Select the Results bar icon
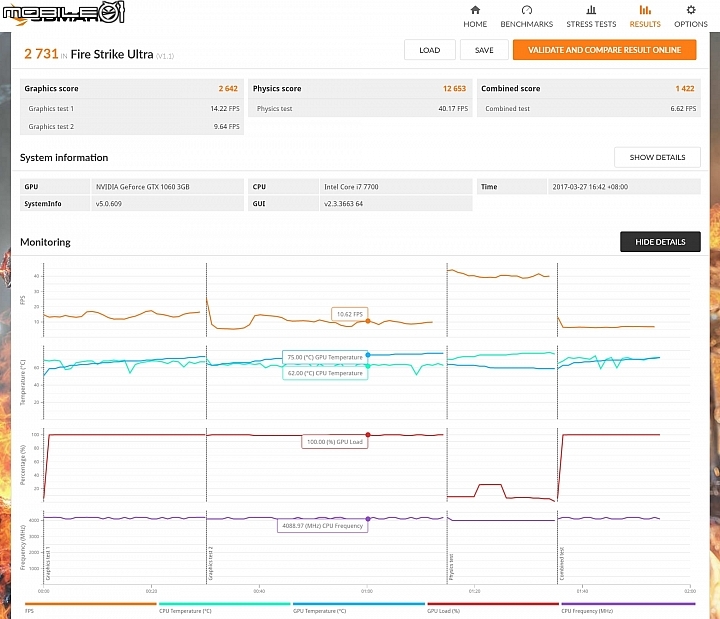The height and width of the screenshot is (619, 720). (645, 10)
